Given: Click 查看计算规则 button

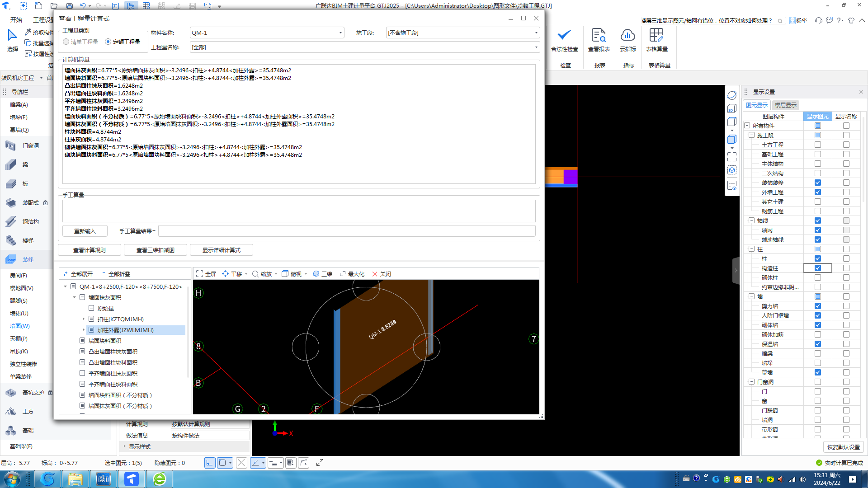Looking at the screenshot, I should [90, 250].
